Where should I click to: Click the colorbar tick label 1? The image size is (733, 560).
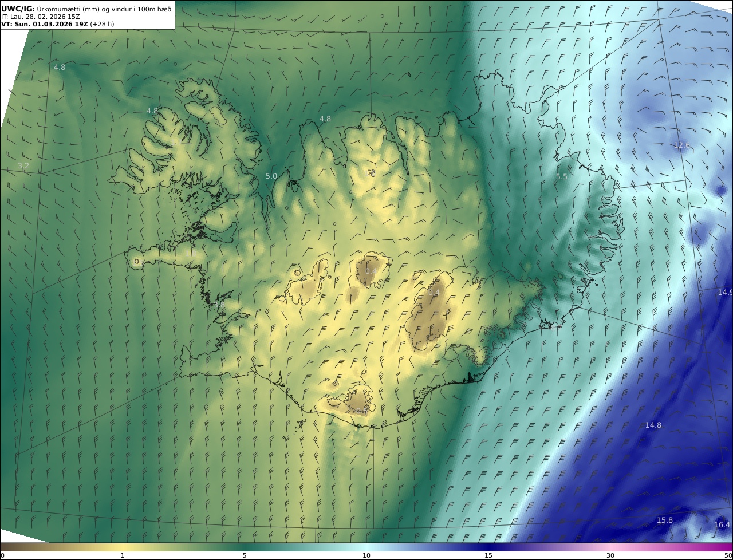(x=122, y=555)
